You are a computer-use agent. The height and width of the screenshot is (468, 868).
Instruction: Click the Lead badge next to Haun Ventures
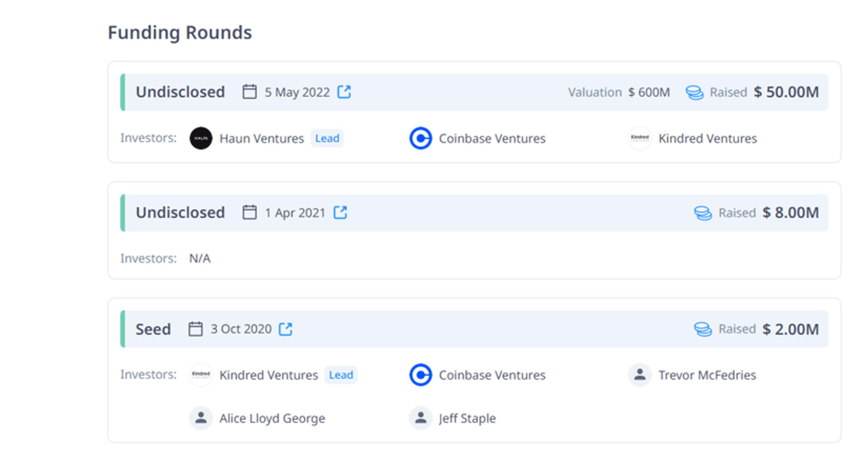[x=327, y=138]
